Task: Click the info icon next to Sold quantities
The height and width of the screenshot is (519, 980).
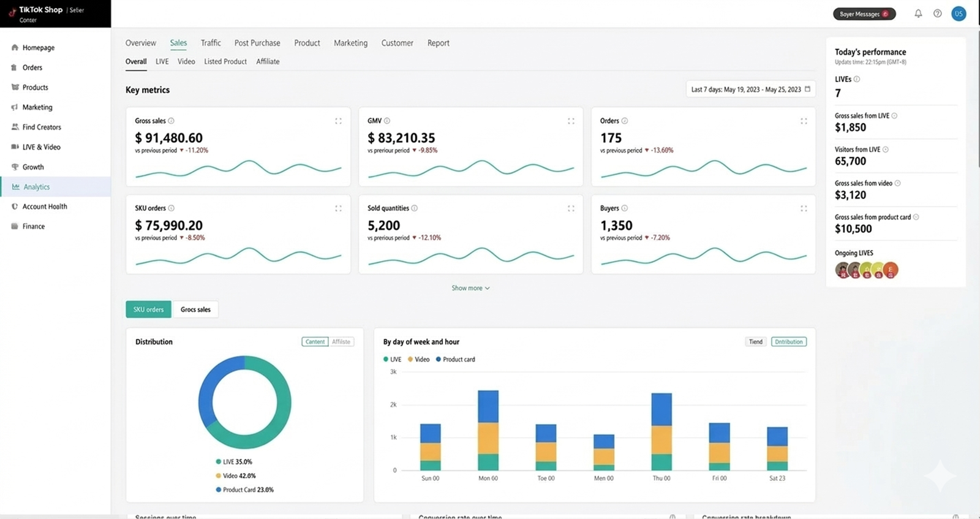Action: click(x=415, y=208)
